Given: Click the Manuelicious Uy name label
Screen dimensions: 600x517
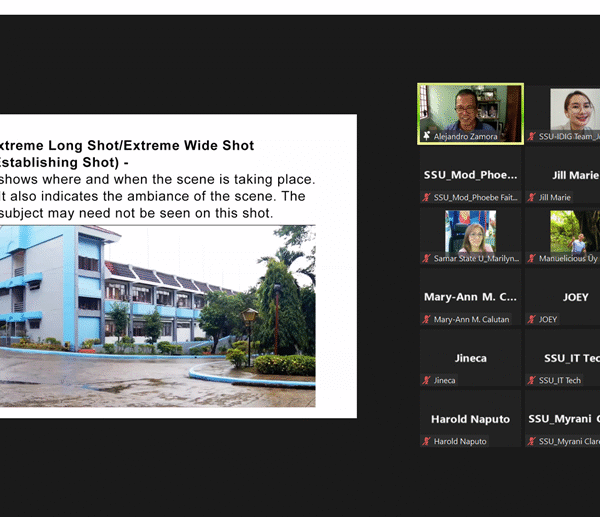Looking at the screenshot, I should [568, 258].
